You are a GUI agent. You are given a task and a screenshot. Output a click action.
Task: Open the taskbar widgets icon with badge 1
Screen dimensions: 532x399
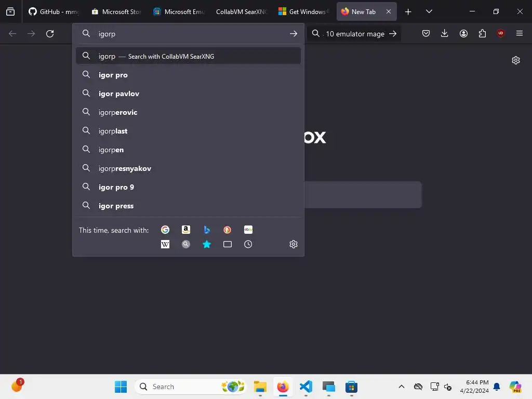coord(17,385)
